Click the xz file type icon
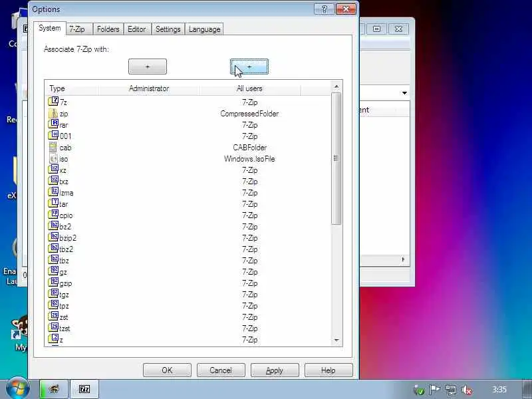Image resolution: width=532 pixels, height=399 pixels. click(53, 170)
